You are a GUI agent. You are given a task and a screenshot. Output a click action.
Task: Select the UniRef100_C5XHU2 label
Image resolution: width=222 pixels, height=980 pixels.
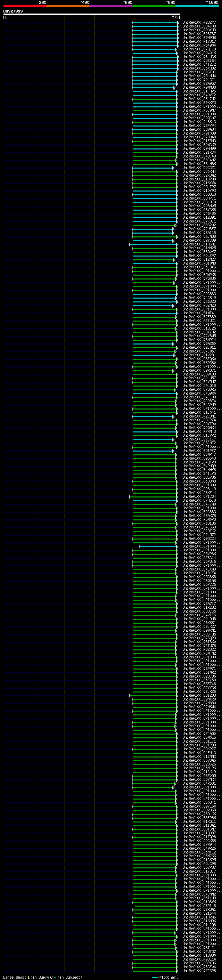(x=199, y=68)
